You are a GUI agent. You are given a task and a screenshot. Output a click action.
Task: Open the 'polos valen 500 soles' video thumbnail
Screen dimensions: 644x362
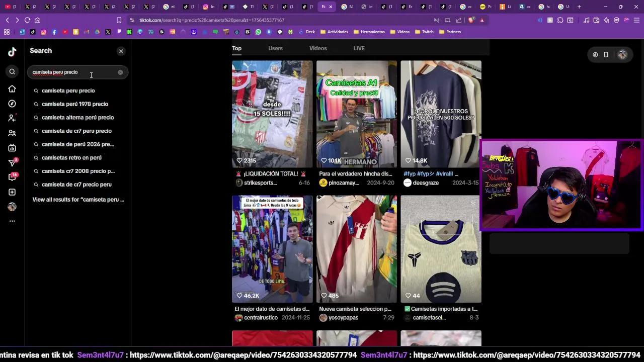[441, 114]
